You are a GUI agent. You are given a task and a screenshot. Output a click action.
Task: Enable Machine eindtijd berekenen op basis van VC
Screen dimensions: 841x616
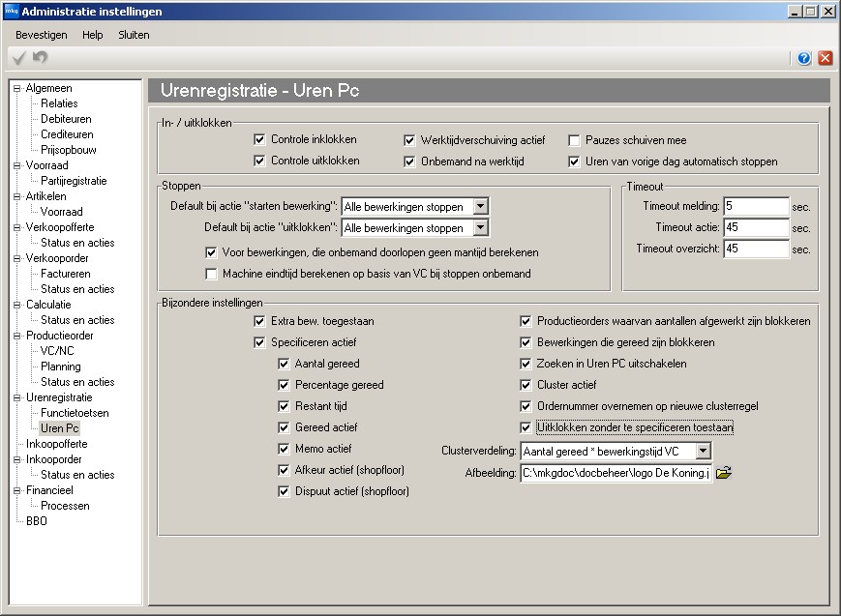tap(211, 274)
